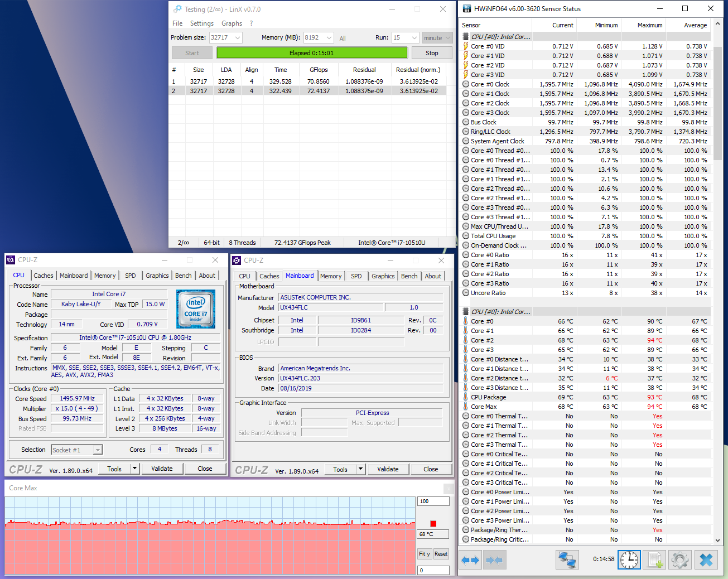Click left CPU-Z window title icon
728x579 pixels.
[11, 260]
